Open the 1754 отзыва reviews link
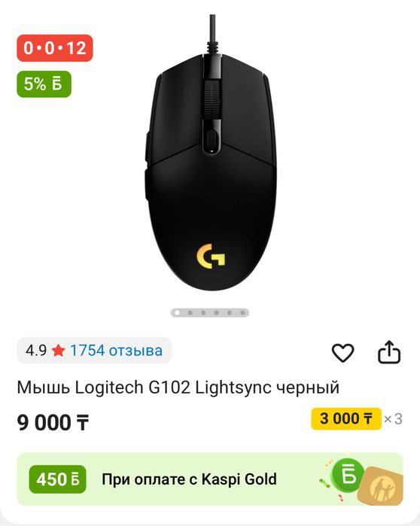 click(116, 351)
